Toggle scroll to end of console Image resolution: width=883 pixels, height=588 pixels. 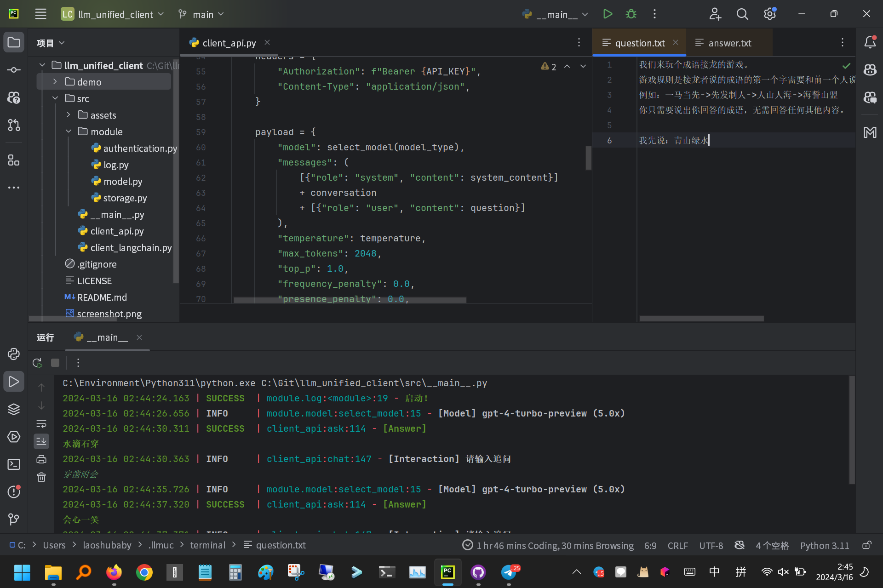41,441
